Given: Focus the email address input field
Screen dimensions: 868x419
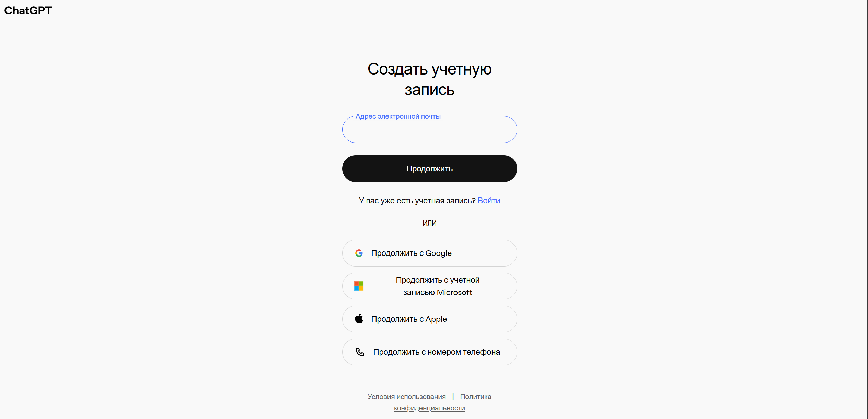Looking at the screenshot, I should point(429,129).
